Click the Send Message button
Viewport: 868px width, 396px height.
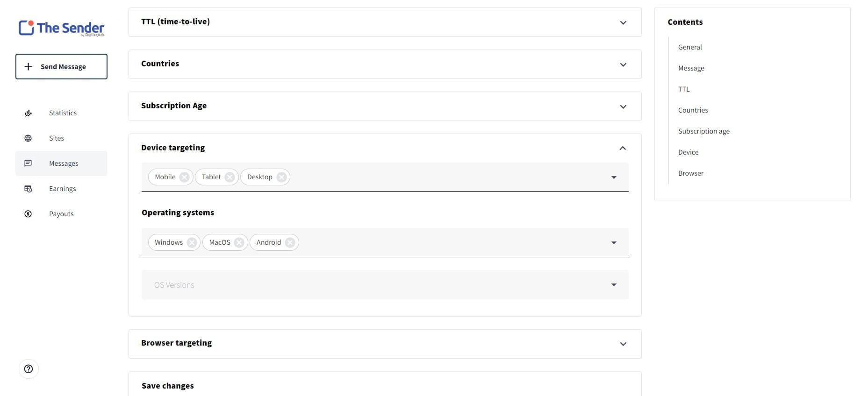61,66
